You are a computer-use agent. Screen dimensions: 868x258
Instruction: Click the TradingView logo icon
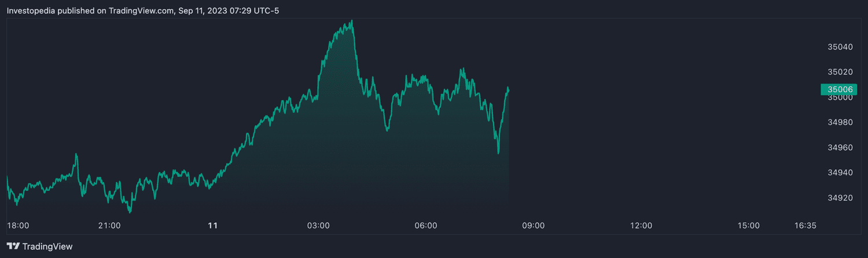13,246
